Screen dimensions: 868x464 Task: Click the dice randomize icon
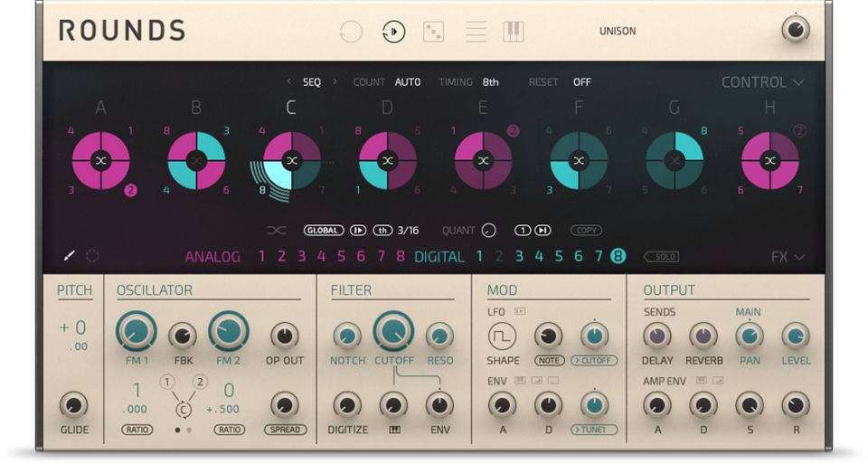point(433,32)
